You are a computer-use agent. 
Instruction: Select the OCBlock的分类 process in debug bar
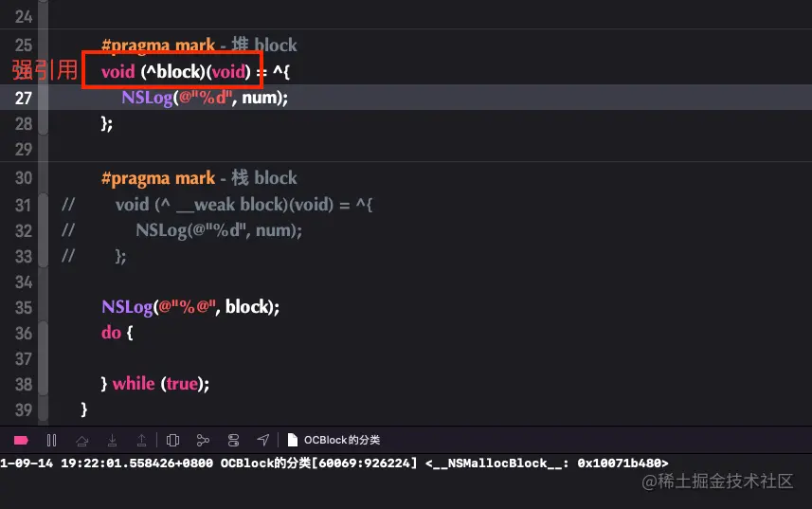pos(342,440)
